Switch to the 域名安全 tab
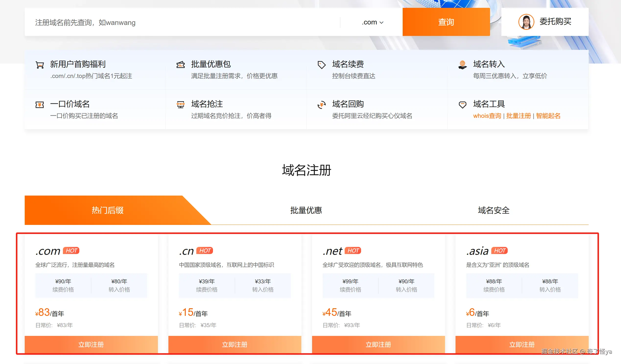 [x=493, y=210]
